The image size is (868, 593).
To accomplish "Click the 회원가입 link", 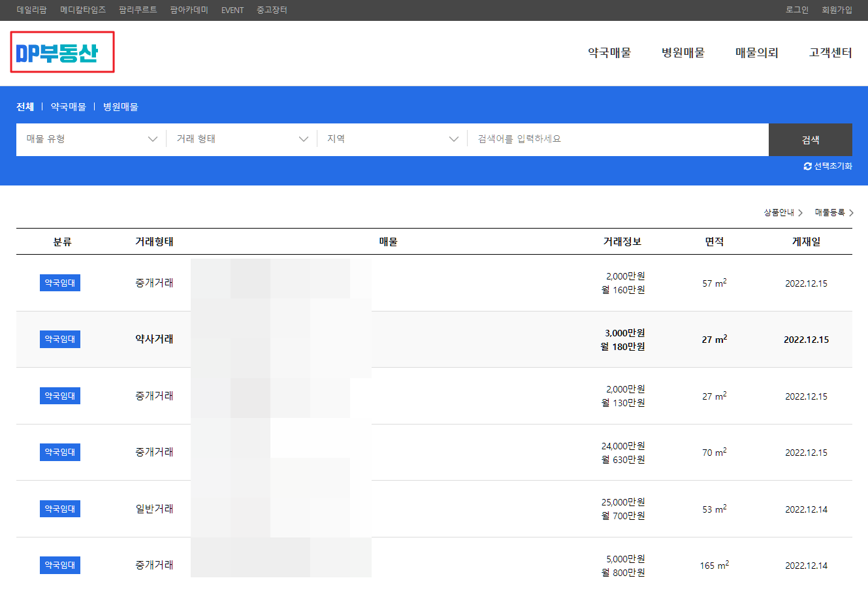I will pos(837,10).
